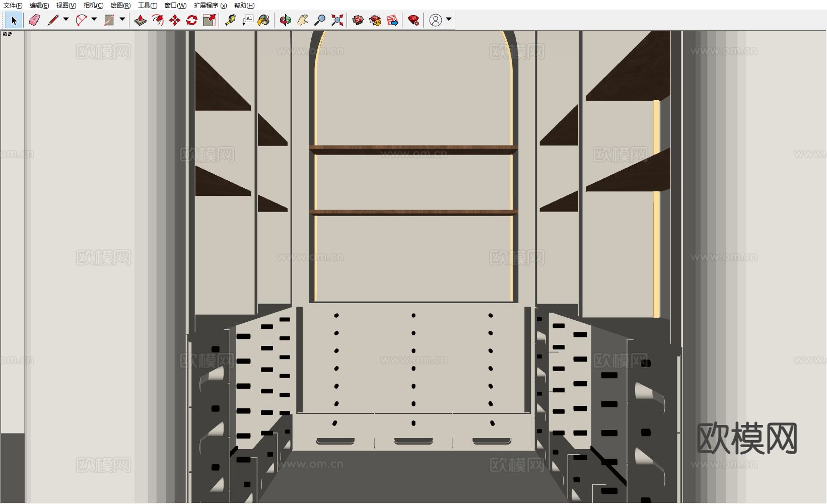The height and width of the screenshot is (504, 827).
Task: Click the middle drawer handle at cabinet bottom
Action: [x=413, y=441]
